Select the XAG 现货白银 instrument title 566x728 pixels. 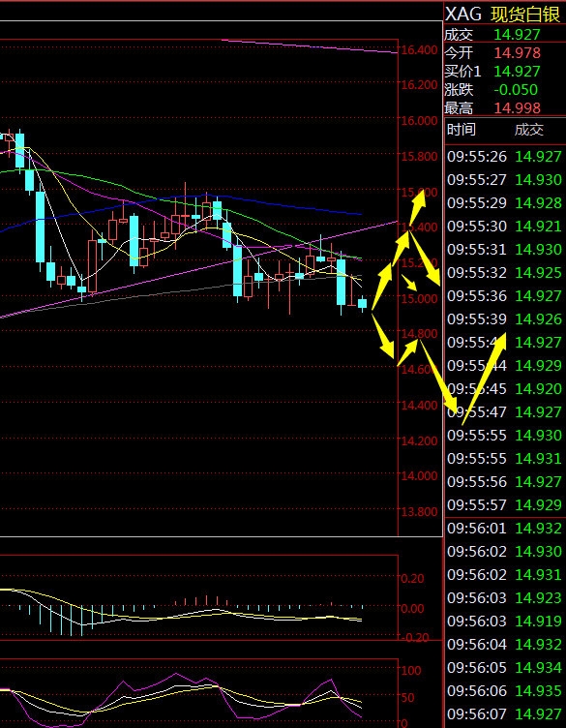503,15
